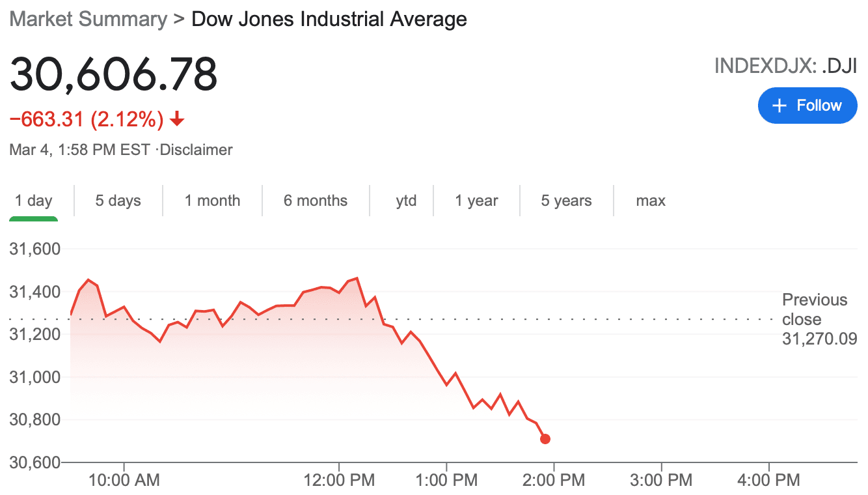This screenshot has height=495, width=868.
Task: Click the Previous close 31,270.09 label
Action: pyautogui.click(x=819, y=319)
